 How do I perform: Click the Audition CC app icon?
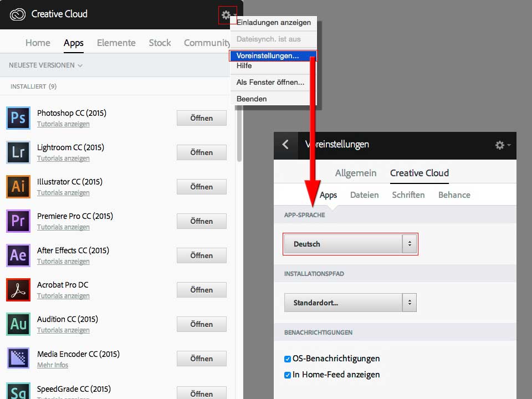pos(18,324)
